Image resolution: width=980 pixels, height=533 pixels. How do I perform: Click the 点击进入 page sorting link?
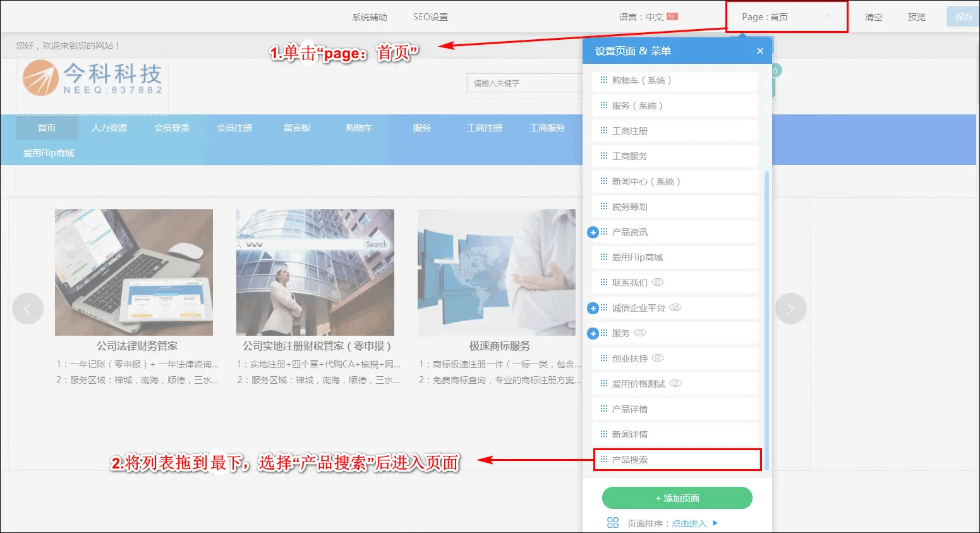pos(689,524)
